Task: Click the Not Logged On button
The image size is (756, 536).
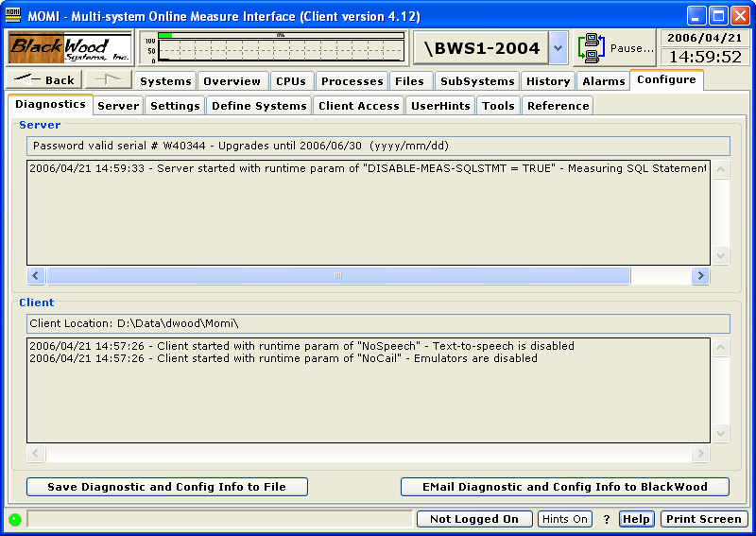Action: point(474,519)
